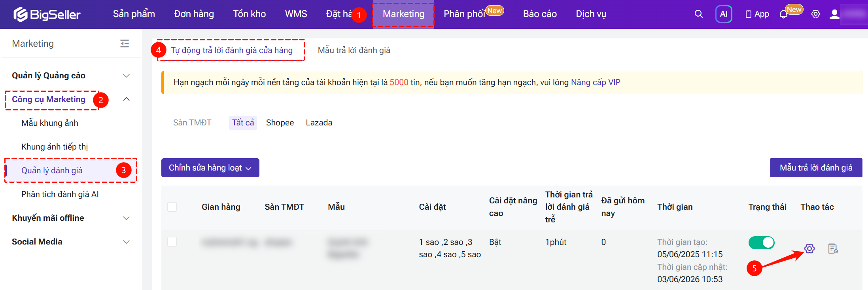Image resolution: width=868 pixels, height=290 pixels.
Task: Open the Đơn hàng menu
Action: tap(194, 14)
